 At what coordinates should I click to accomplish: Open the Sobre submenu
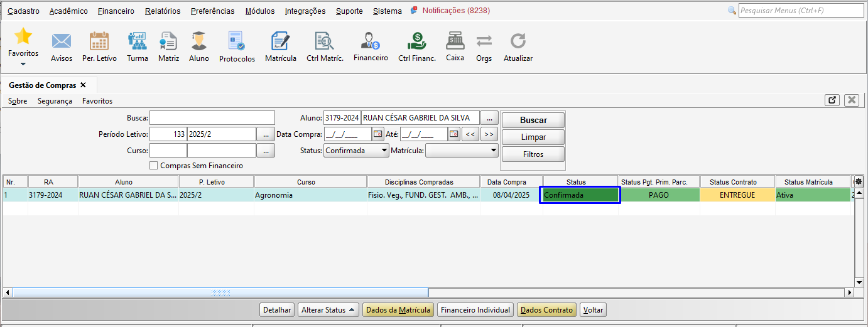[x=18, y=100]
